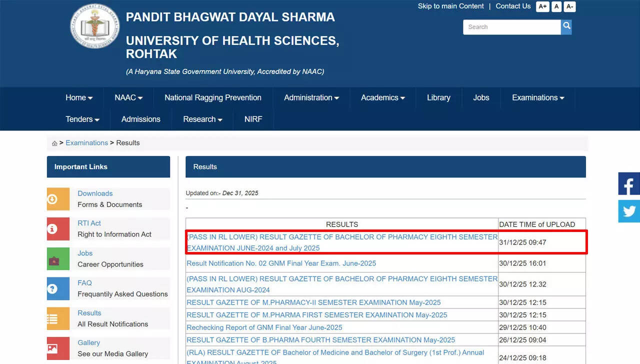Open the Library menu item

pyautogui.click(x=438, y=98)
